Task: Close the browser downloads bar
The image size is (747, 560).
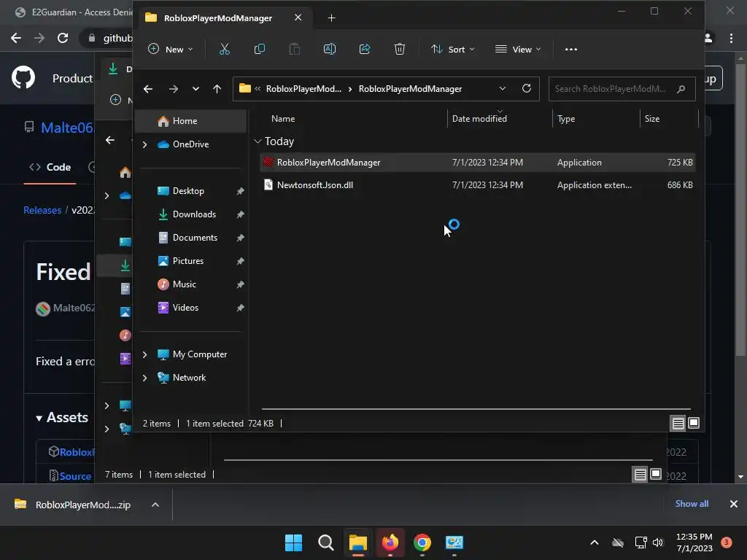Action: [734, 504]
